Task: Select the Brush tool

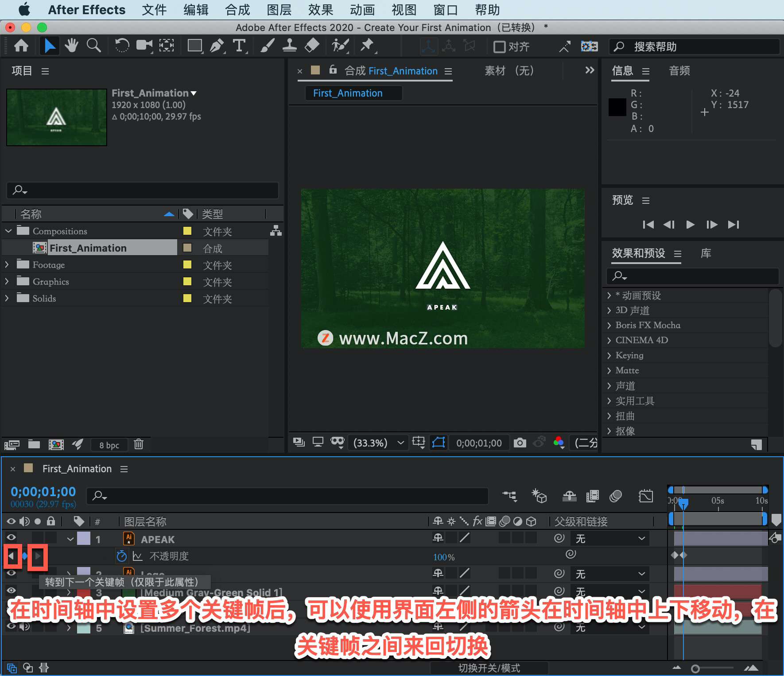Action: pos(267,46)
